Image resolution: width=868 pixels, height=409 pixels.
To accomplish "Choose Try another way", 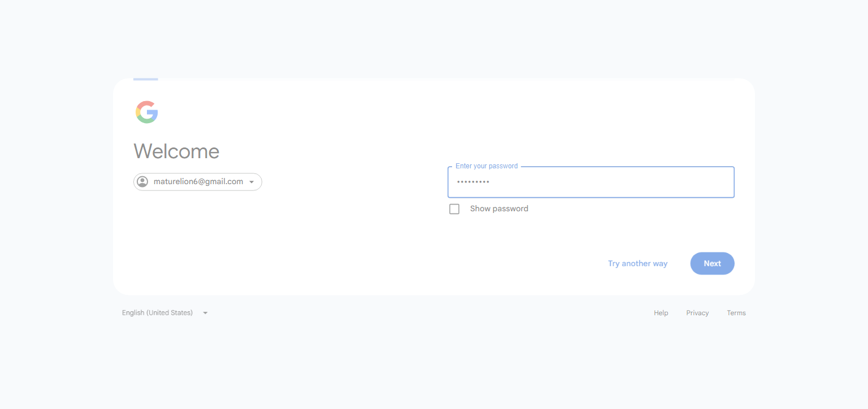I will [637, 264].
